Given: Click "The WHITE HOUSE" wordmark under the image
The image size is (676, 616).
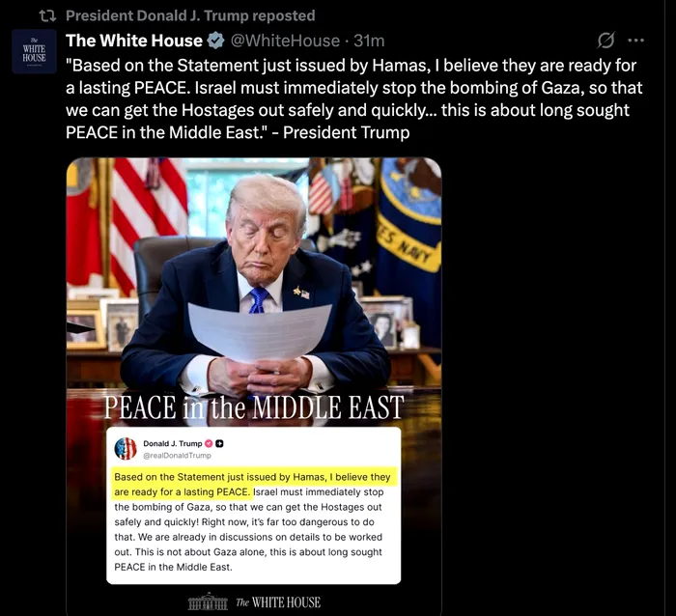Looking at the screenshot, I should [x=278, y=602].
